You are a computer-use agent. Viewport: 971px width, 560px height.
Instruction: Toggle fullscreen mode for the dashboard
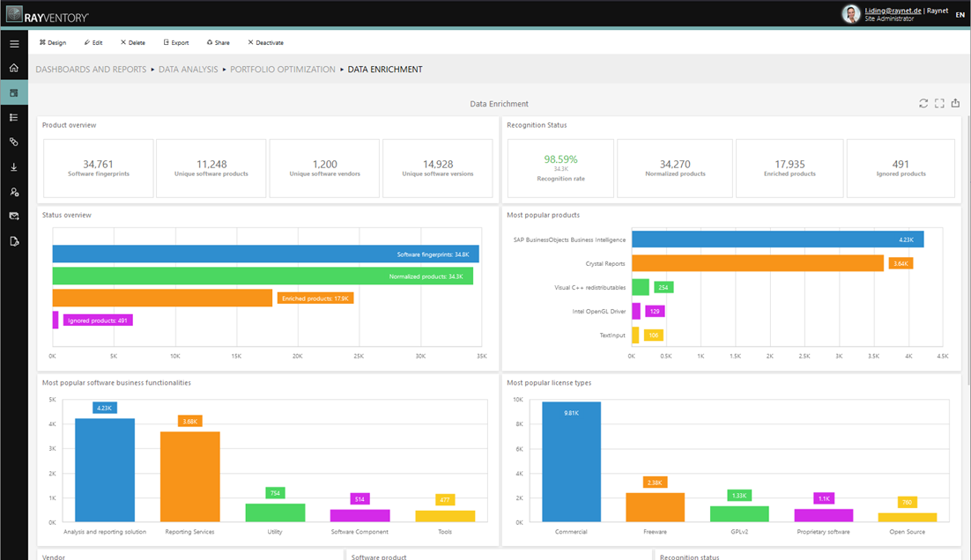(x=939, y=103)
